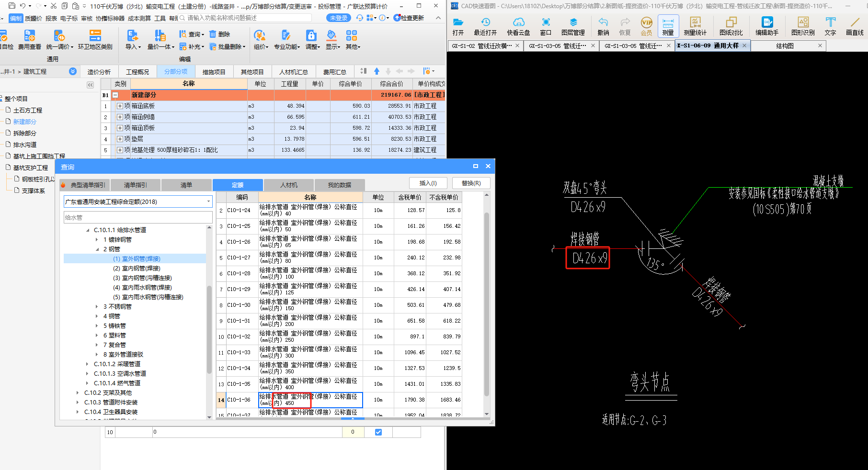The height and width of the screenshot is (470, 868).
Task: Click the 给水管 search field
Action: pyautogui.click(x=138, y=217)
